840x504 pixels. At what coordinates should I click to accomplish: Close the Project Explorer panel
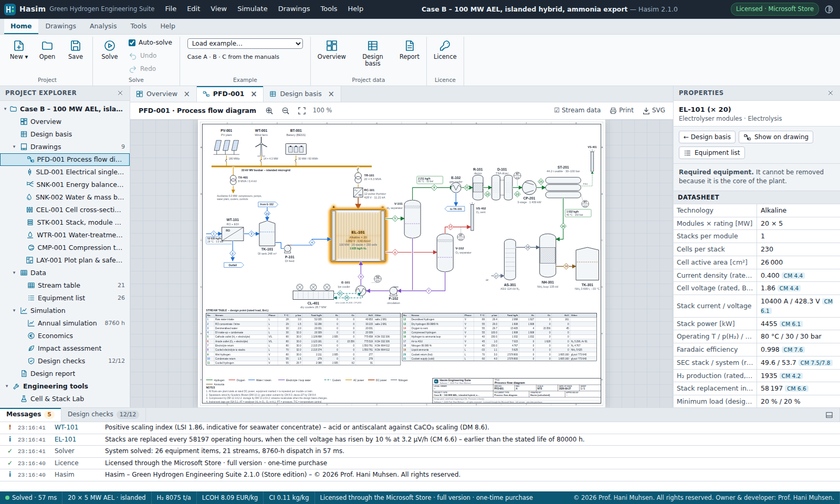tap(120, 93)
